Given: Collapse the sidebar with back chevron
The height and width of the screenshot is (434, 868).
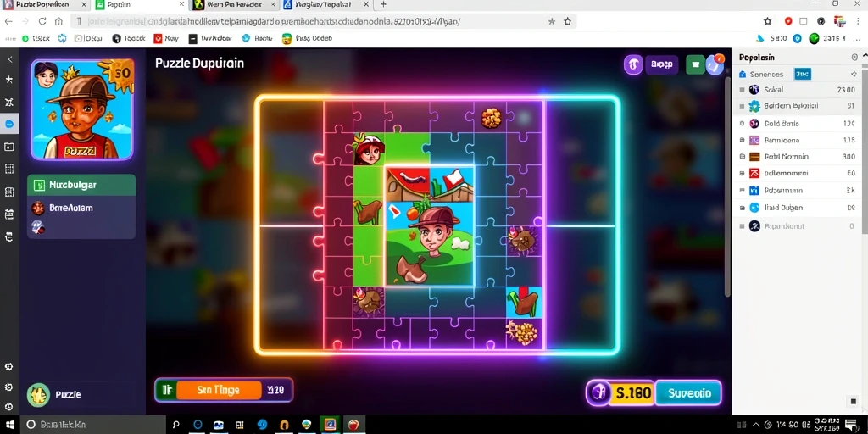Looking at the screenshot, I should (x=9, y=58).
